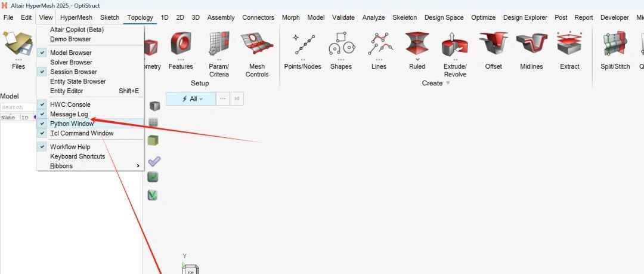The height and width of the screenshot is (274, 644).
Task: Open the selector options ellipsis
Action: 222,98
